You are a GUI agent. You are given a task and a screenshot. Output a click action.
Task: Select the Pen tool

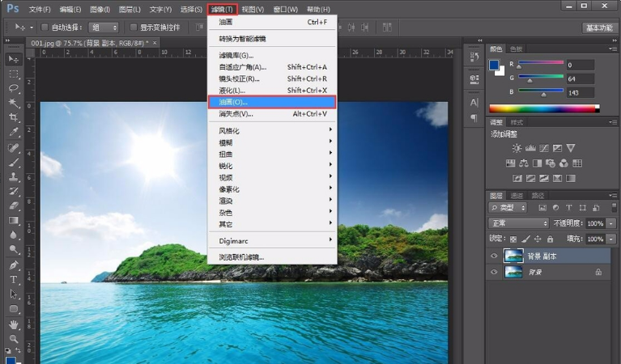14,265
